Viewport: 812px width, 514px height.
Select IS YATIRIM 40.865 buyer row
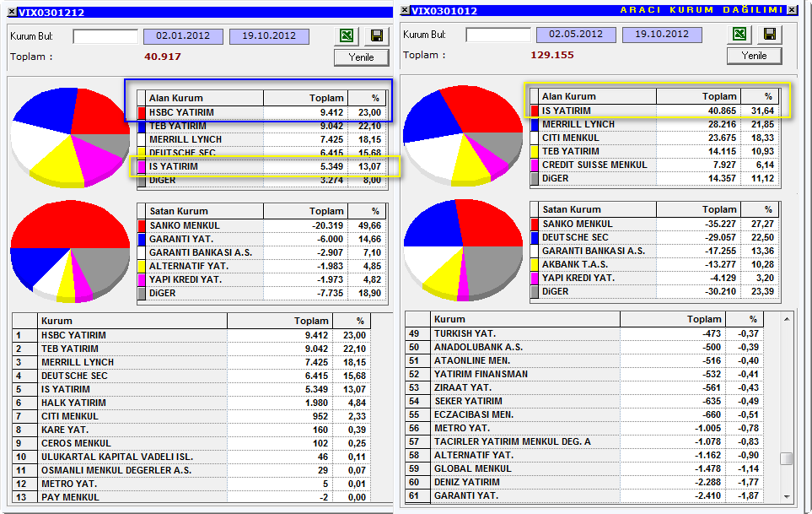[655, 111]
